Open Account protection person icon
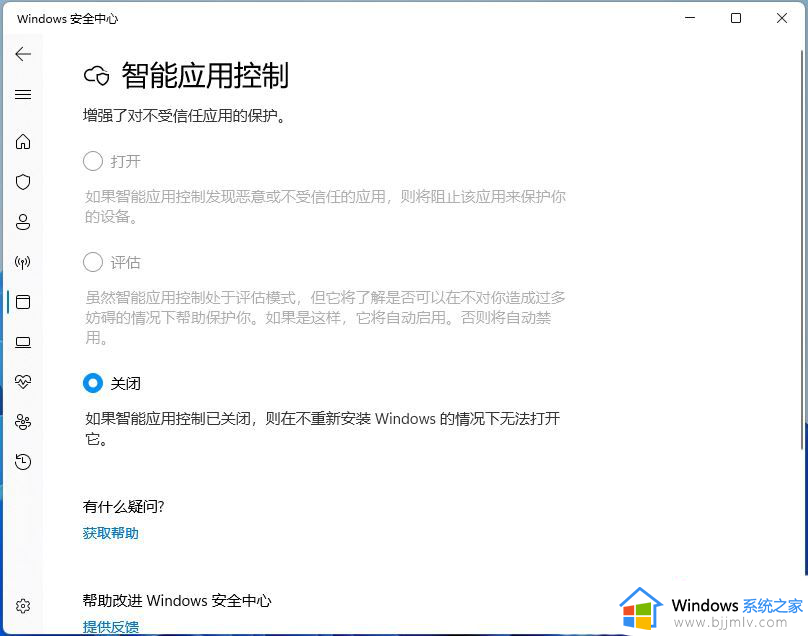 point(23,222)
